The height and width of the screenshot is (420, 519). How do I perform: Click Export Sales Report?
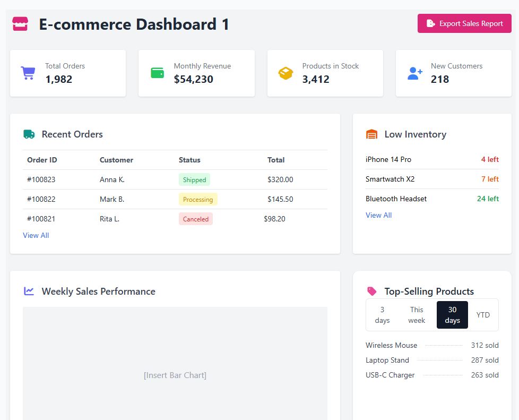click(464, 23)
